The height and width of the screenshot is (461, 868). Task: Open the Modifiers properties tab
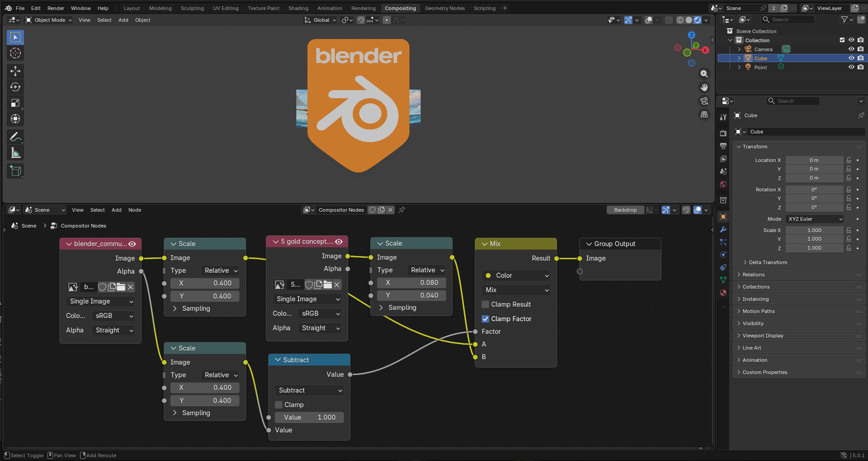point(723,229)
